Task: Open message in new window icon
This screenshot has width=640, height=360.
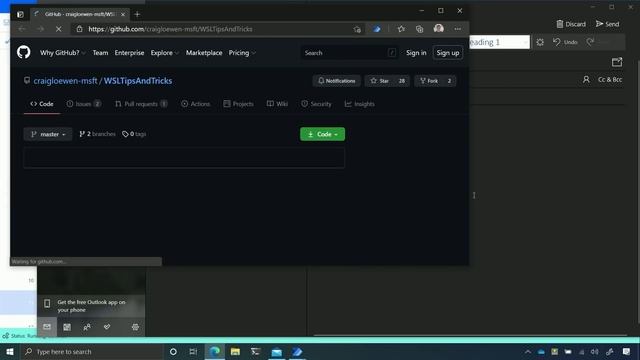Action: point(617,62)
